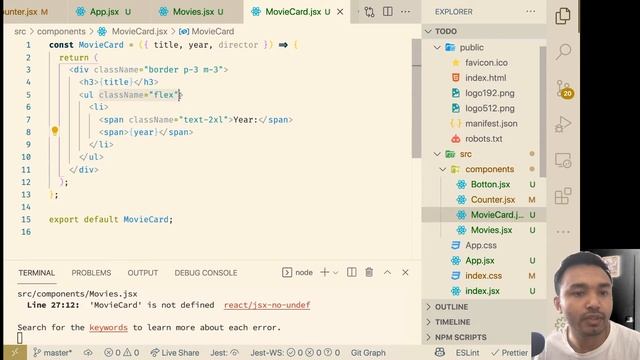Close the MovieCard.jsx editor tab
The width and height of the screenshot is (640, 360).
tap(340, 12)
